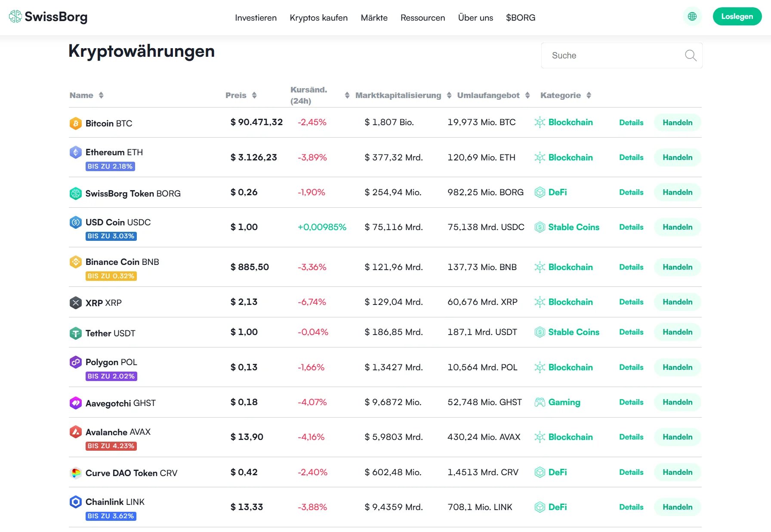
Task: Click Handeln for Bitcoin
Action: point(678,123)
